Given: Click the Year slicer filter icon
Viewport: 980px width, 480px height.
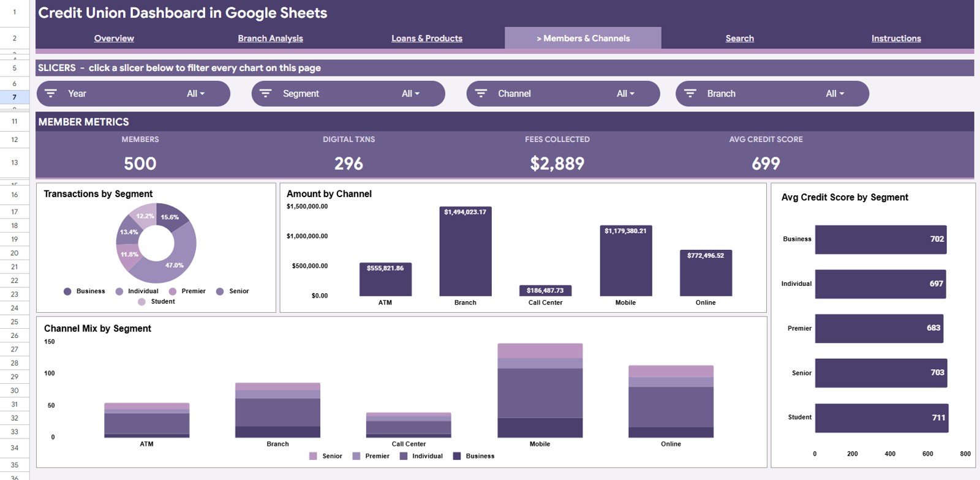Looking at the screenshot, I should click(51, 94).
